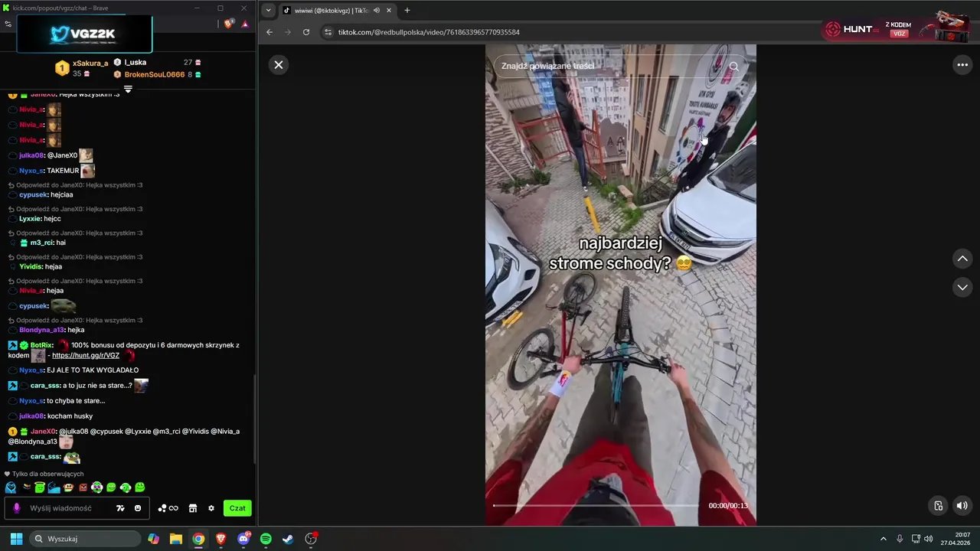980x551 pixels.
Task: Seek on the TikTok video progress bar
Action: pyautogui.click(x=596, y=505)
